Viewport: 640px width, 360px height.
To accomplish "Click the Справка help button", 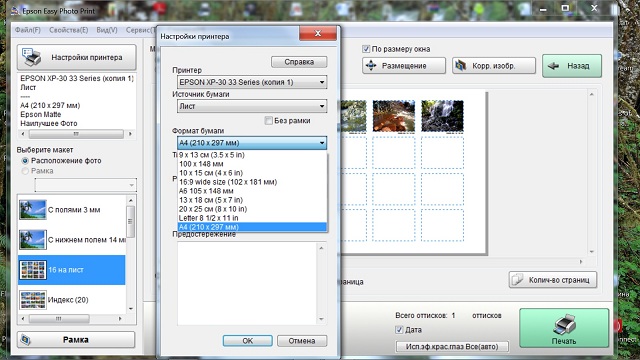I will 299,62.
